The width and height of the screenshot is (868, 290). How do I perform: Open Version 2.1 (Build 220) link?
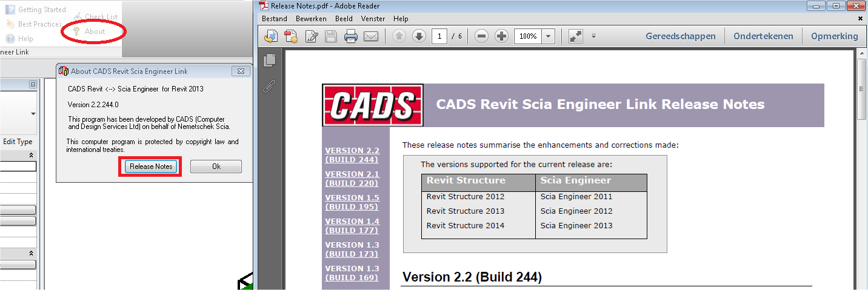point(352,179)
